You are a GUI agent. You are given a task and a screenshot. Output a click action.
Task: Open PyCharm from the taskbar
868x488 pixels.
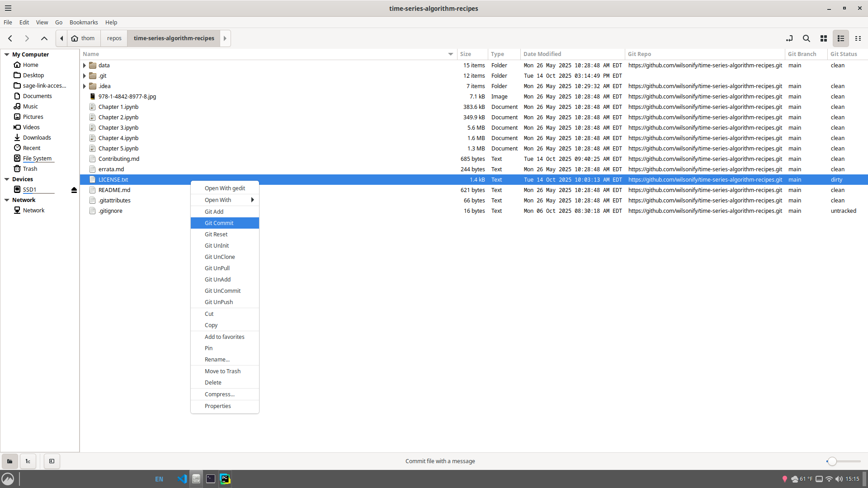(225, 479)
